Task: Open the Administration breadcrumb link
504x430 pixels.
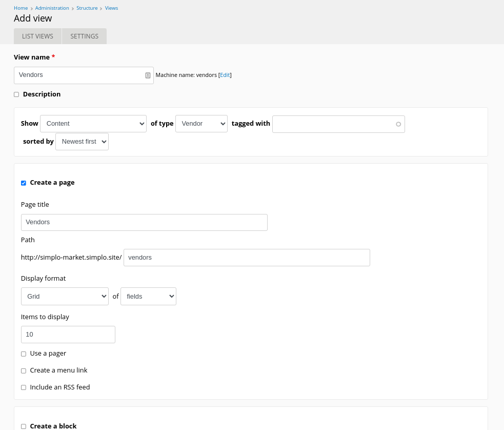Action: pyautogui.click(x=52, y=8)
